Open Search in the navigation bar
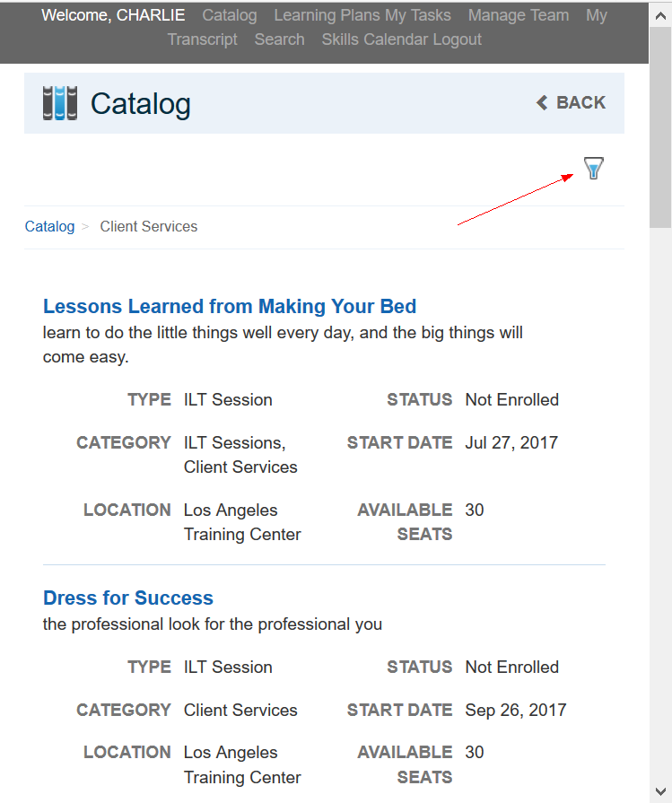This screenshot has width=672, height=803. pyautogui.click(x=279, y=39)
